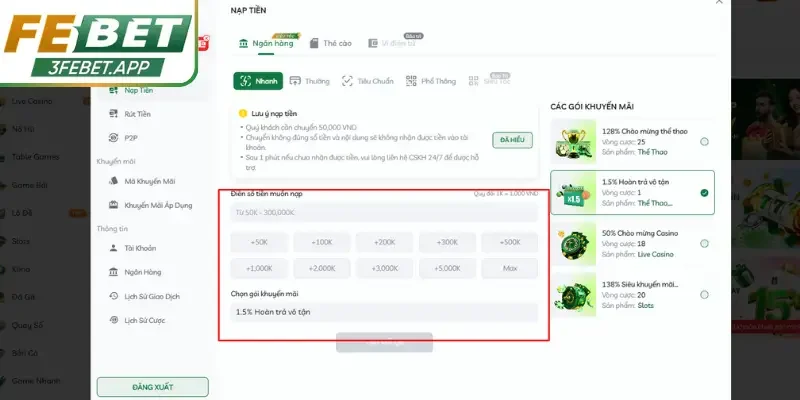Switch to the Ngân hàng tab

pyautogui.click(x=266, y=43)
